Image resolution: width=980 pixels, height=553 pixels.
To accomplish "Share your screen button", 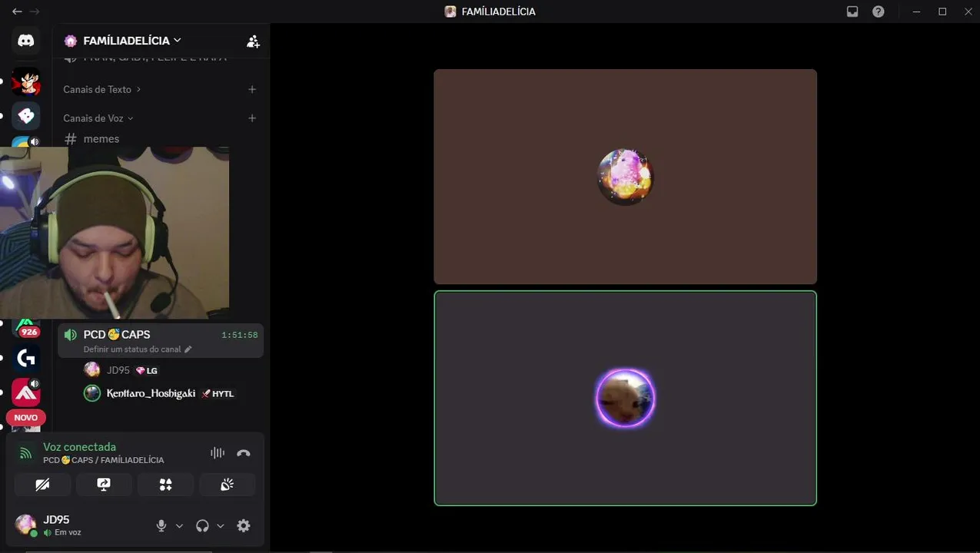I will 104,485.
